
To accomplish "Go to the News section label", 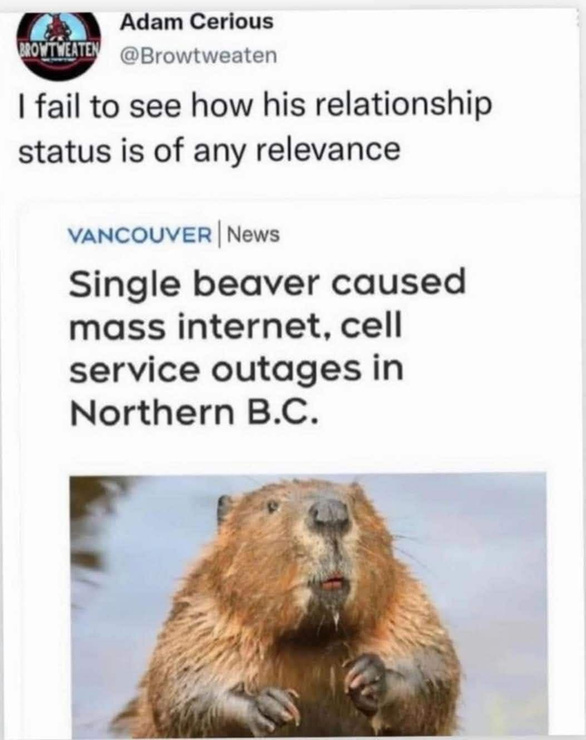I will click(254, 234).
